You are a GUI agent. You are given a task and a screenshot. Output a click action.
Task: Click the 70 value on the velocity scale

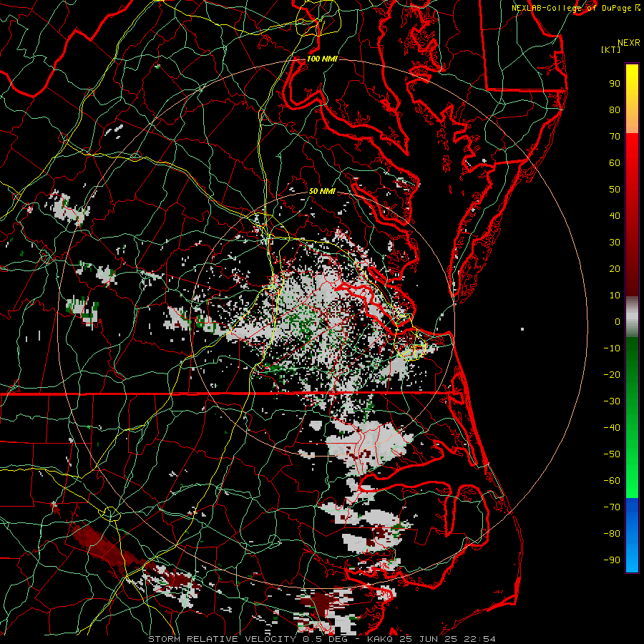pos(615,137)
